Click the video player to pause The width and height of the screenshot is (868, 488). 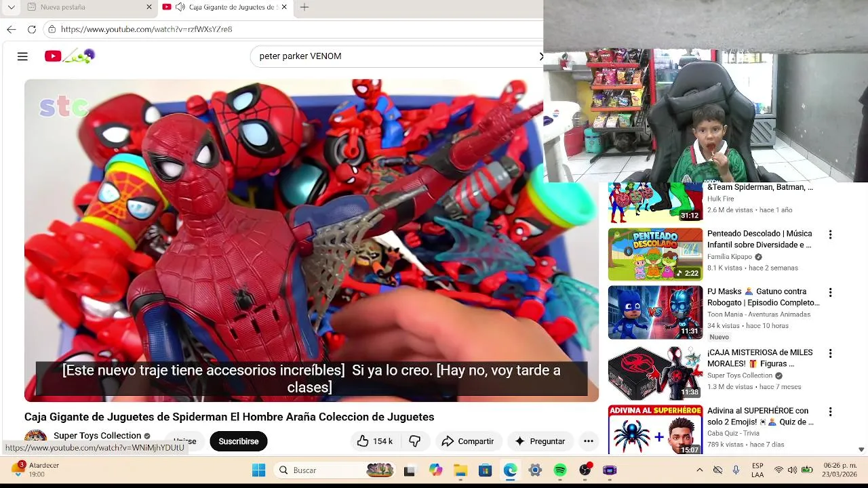coord(311,241)
